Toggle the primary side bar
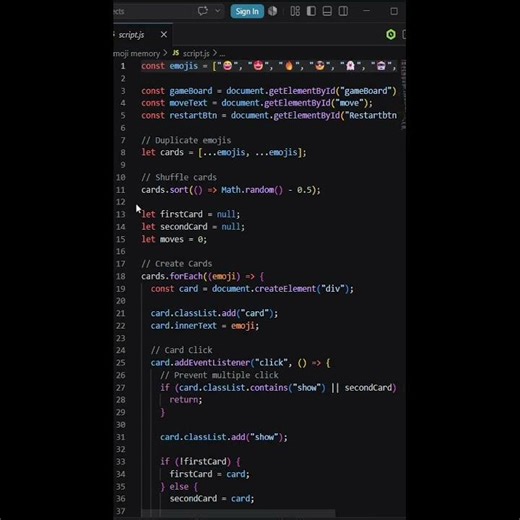This screenshot has width=520, height=520. (311, 11)
